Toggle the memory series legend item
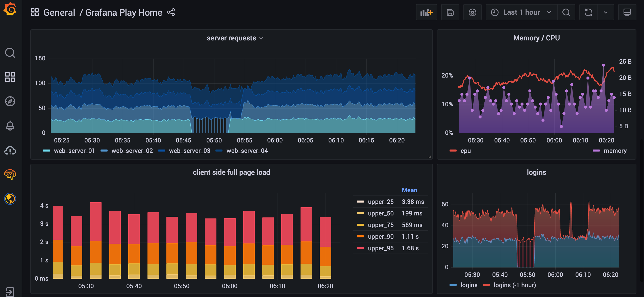Screen dimensions: 644x297 pos(615,151)
